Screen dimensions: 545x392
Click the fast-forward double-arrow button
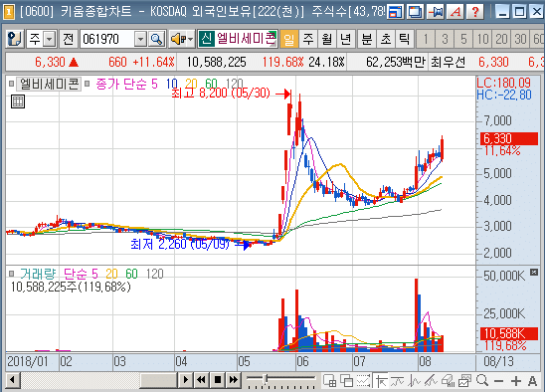(x=234, y=379)
